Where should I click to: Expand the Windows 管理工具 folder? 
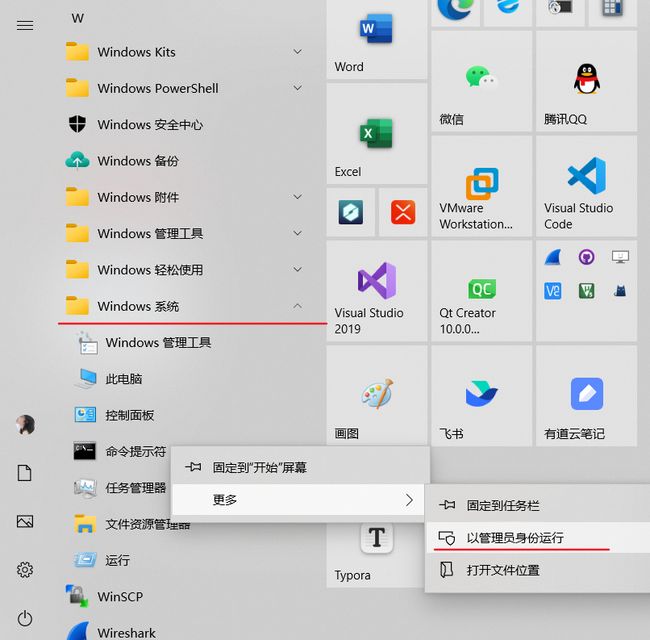tap(184, 233)
